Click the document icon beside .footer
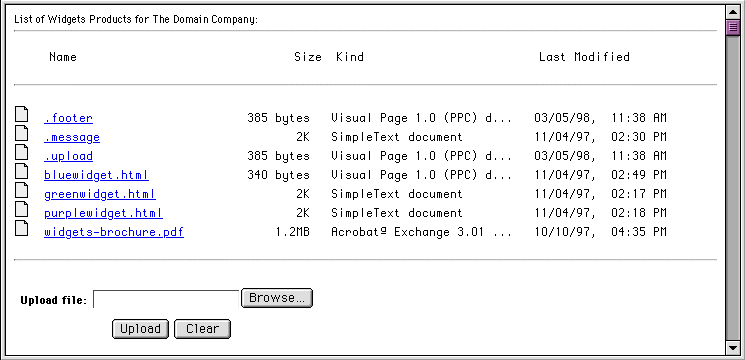This screenshot has height=360, width=745. [x=21, y=114]
